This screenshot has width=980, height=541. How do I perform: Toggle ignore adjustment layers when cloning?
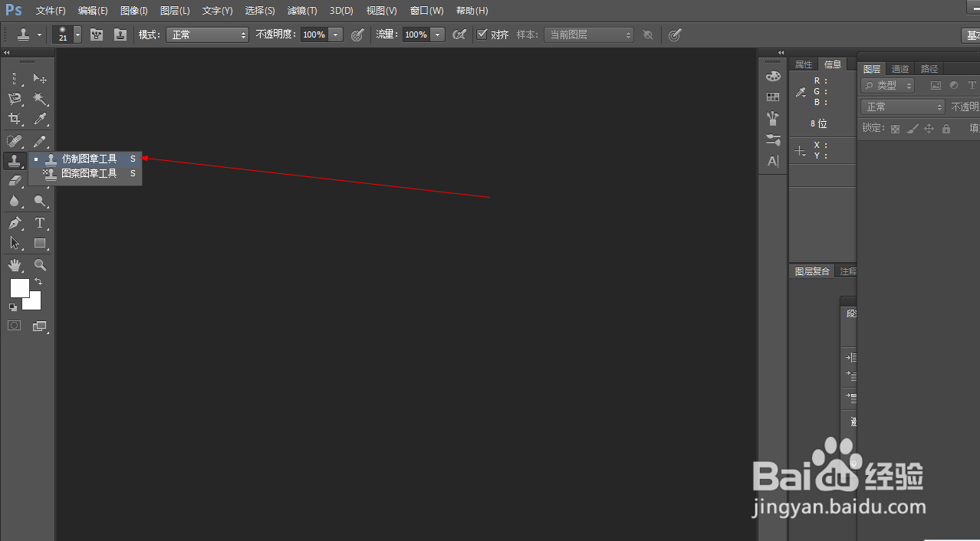[x=648, y=34]
